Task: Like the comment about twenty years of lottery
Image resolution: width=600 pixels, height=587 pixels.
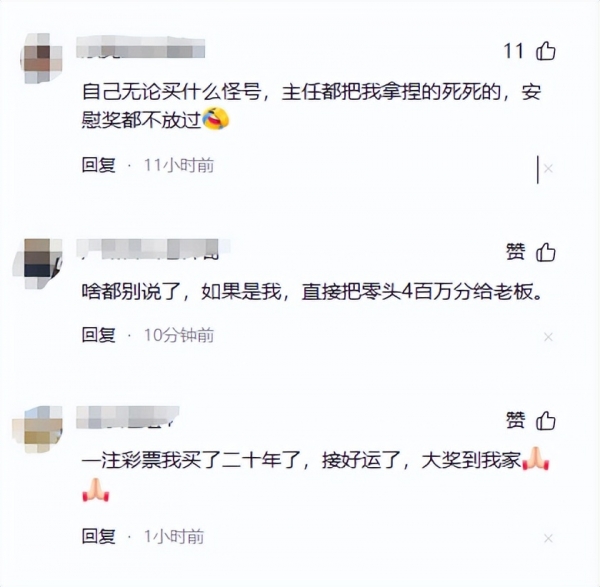Action: pyautogui.click(x=546, y=421)
